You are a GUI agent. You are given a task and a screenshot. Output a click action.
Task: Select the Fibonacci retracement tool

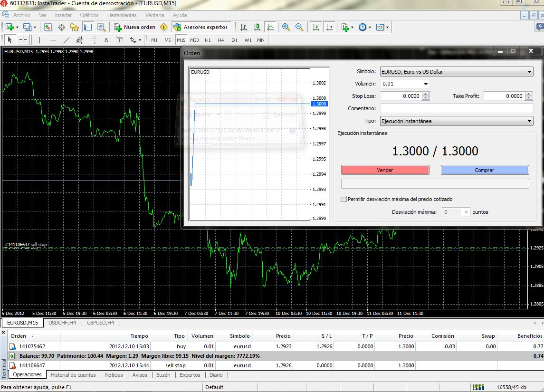[x=93, y=40]
